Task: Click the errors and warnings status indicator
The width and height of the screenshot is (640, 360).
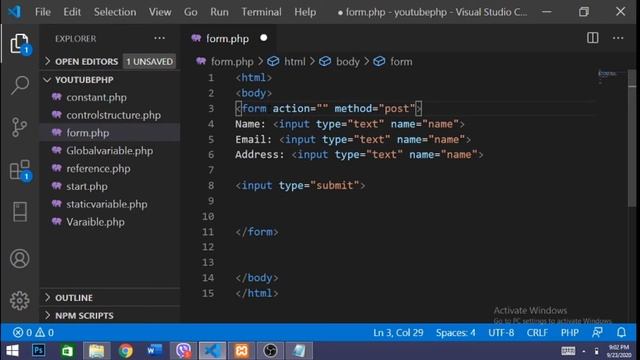Action: click(x=33, y=333)
